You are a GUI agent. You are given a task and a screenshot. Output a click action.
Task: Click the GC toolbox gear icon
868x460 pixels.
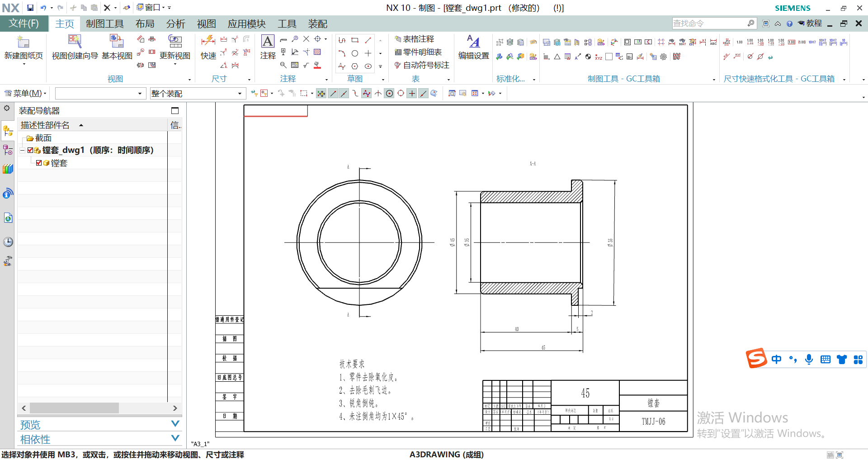[x=663, y=57]
